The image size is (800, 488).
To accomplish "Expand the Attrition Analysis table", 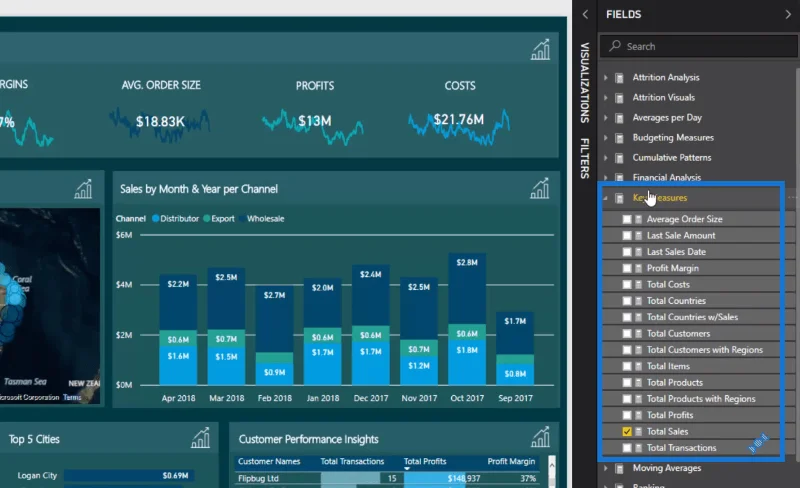I will [606, 78].
